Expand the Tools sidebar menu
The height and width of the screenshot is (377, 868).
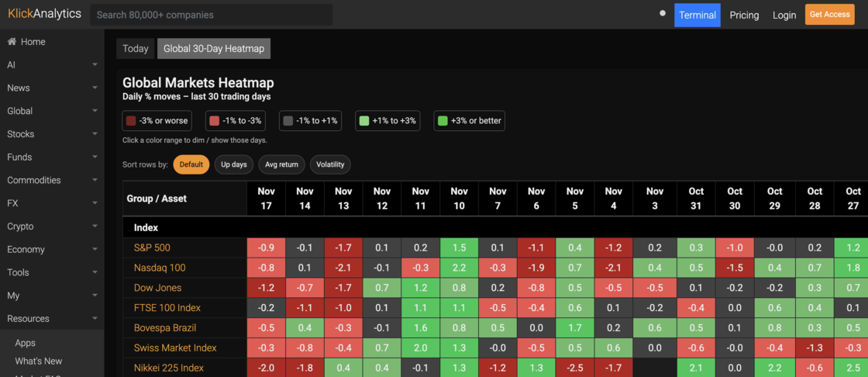pos(52,272)
